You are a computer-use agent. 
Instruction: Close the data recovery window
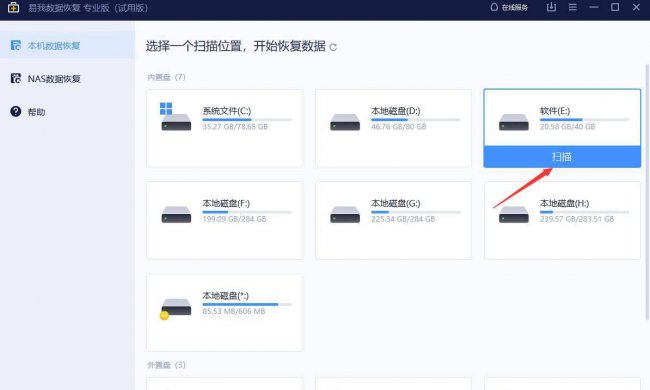pos(636,7)
